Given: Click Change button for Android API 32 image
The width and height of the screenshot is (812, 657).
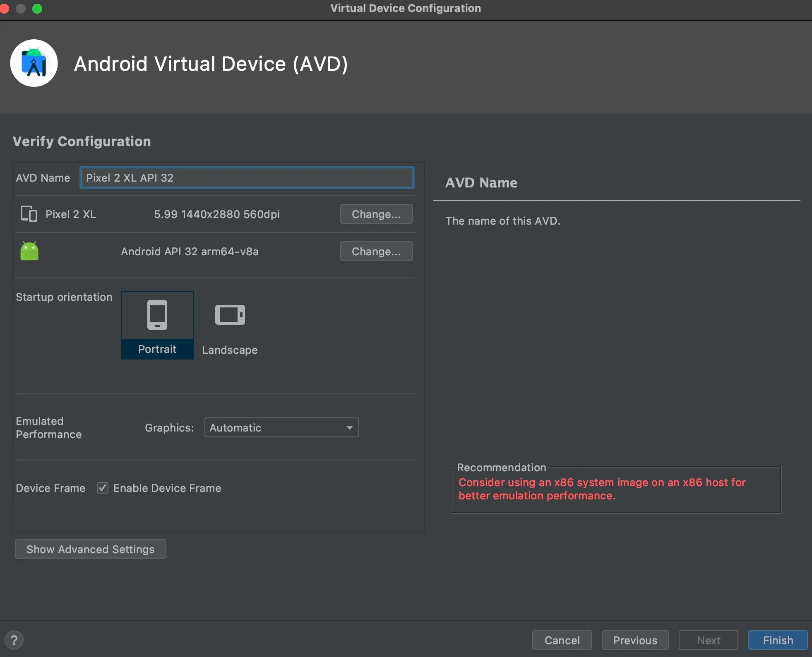Looking at the screenshot, I should point(376,251).
